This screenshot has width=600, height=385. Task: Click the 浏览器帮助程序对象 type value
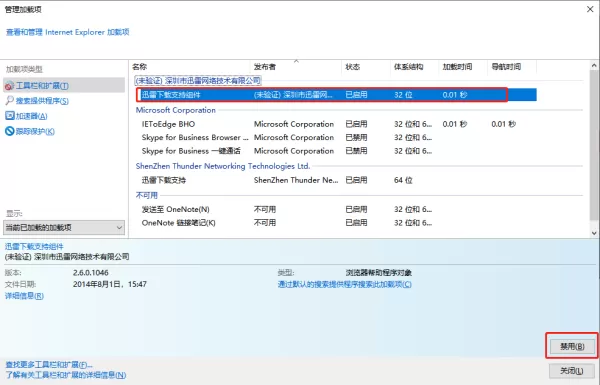pyautogui.click(x=378, y=272)
